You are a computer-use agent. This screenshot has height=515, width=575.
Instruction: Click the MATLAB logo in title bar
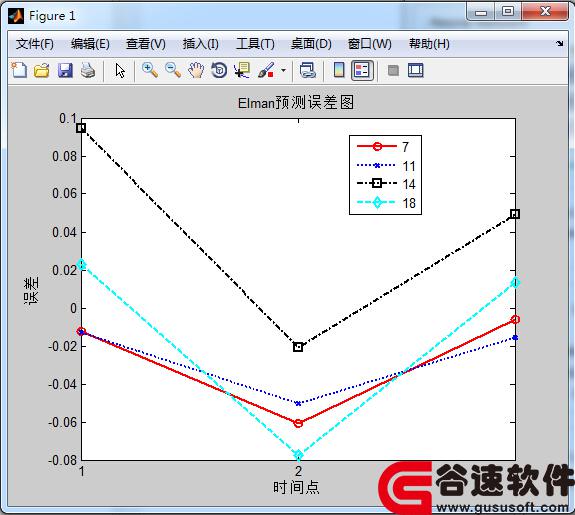pyautogui.click(x=16, y=16)
